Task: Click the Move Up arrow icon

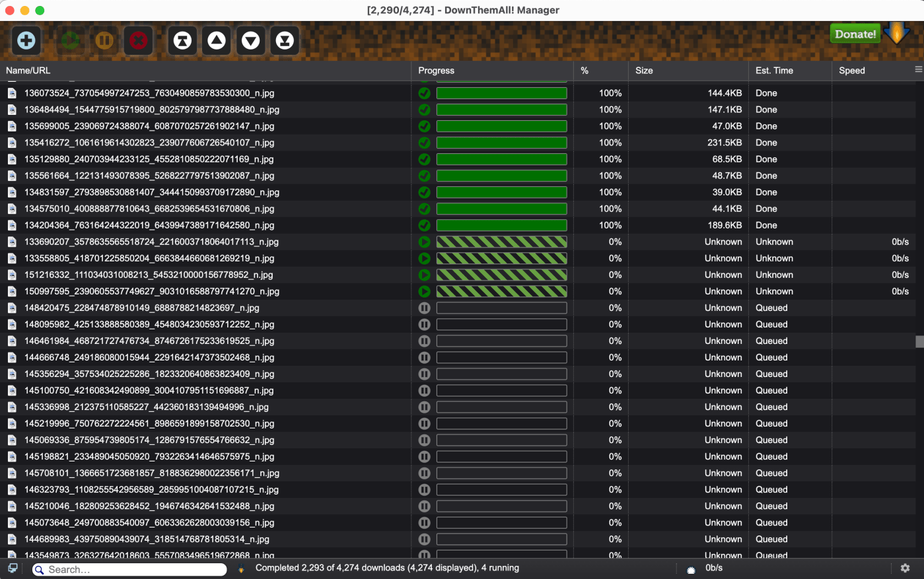Action: [x=217, y=41]
